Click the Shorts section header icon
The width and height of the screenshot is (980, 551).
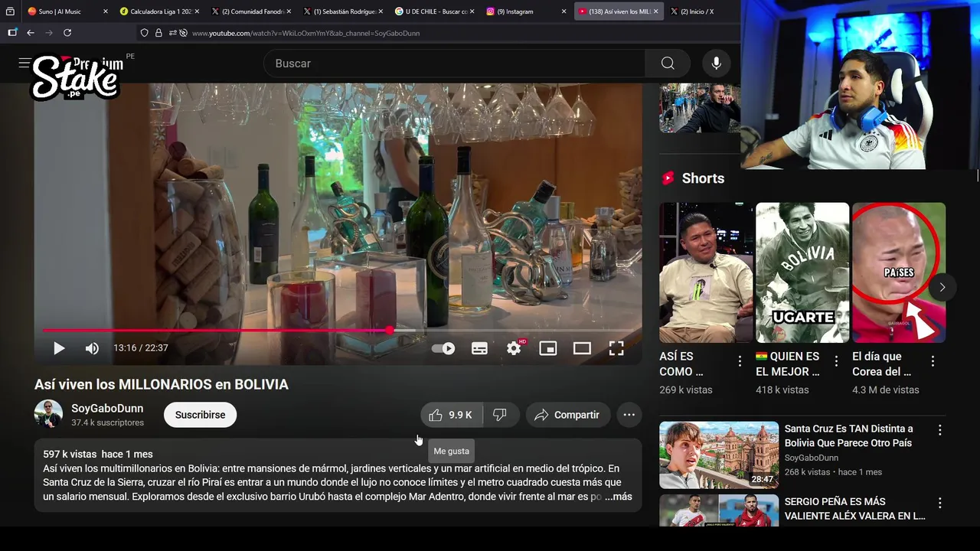668,178
